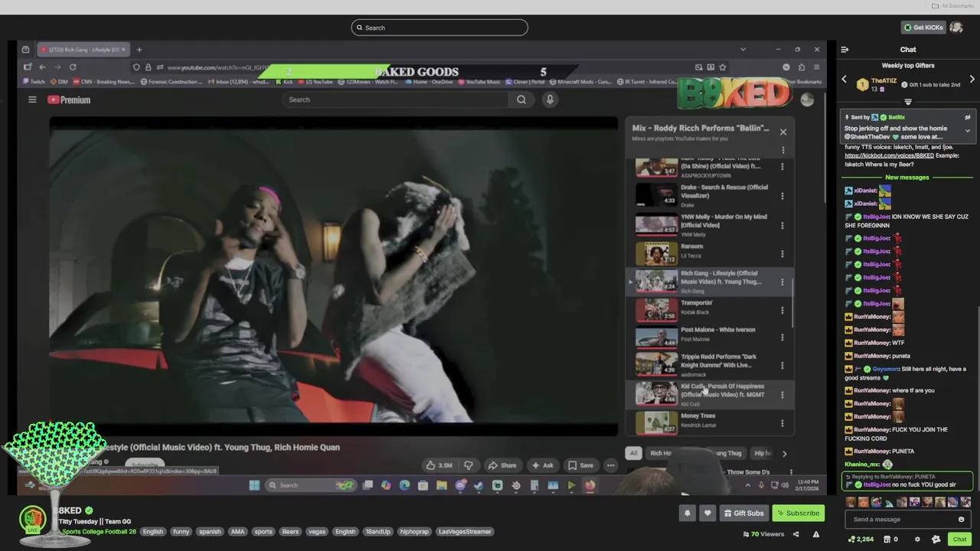
Task: Select the All filter chip
Action: [633, 453]
